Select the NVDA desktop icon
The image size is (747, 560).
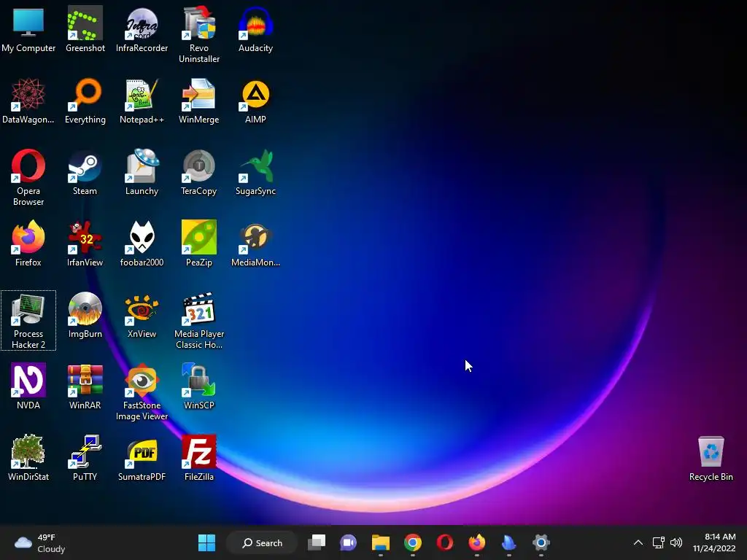(28, 387)
